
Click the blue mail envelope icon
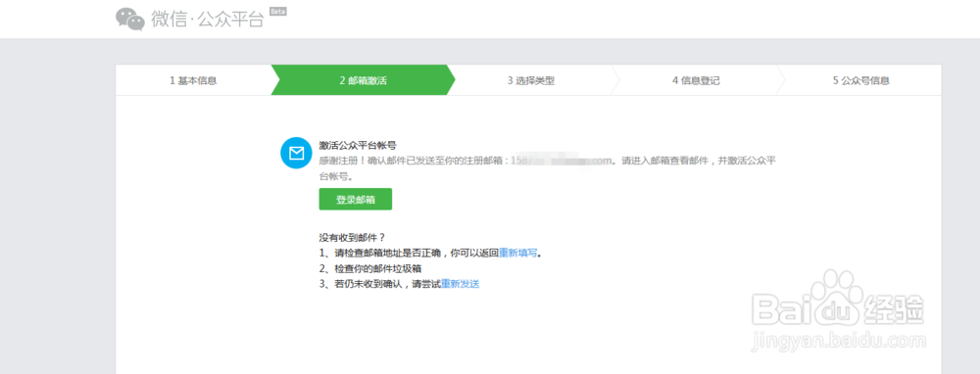point(296,153)
